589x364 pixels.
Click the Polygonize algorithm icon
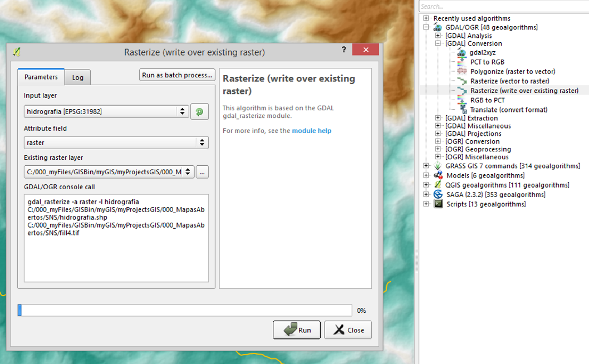(x=462, y=72)
